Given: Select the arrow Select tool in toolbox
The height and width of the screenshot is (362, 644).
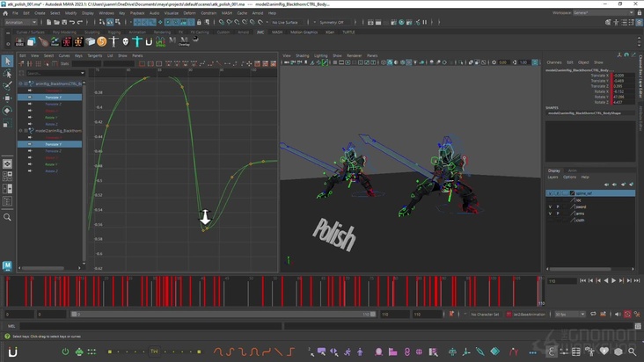Looking at the screenshot, I should pyautogui.click(x=7, y=62).
